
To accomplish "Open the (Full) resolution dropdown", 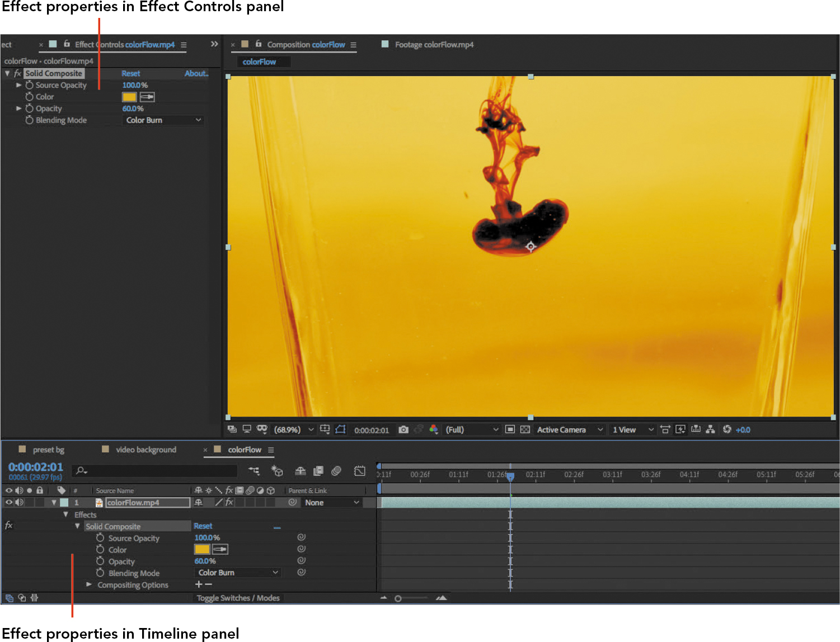I will coord(471,429).
